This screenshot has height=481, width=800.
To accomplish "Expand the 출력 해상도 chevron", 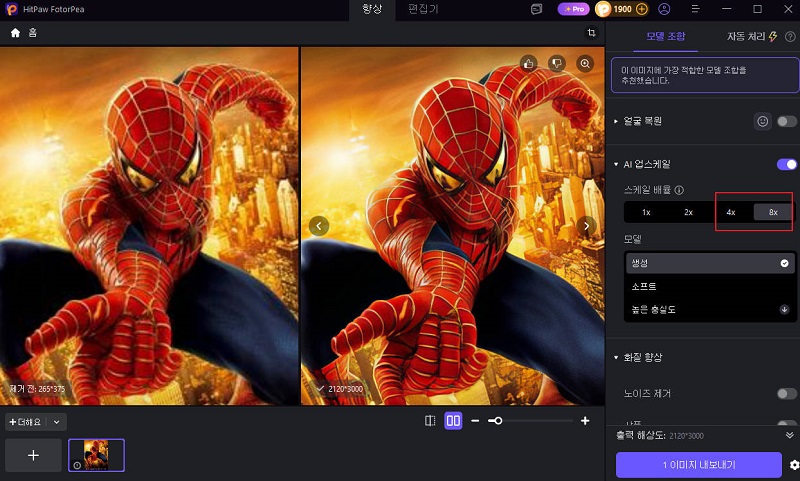I will pos(789,436).
